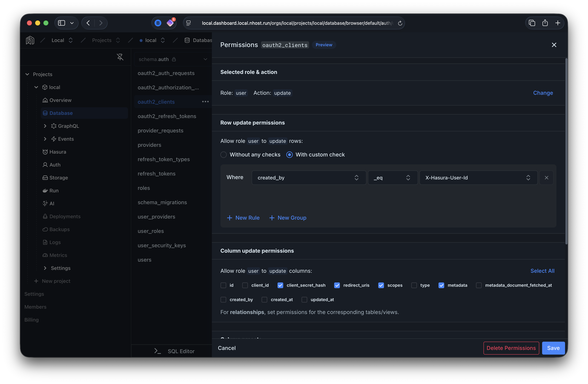Open the _eq operator dropdown
The width and height of the screenshot is (588, 384).
(393, 177)
